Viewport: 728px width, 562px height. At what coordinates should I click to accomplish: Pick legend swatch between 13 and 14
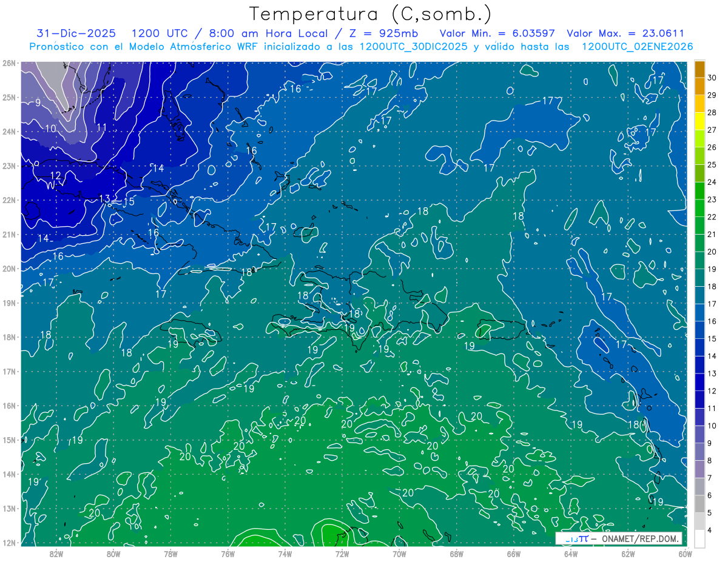click(x=699, y=365)
